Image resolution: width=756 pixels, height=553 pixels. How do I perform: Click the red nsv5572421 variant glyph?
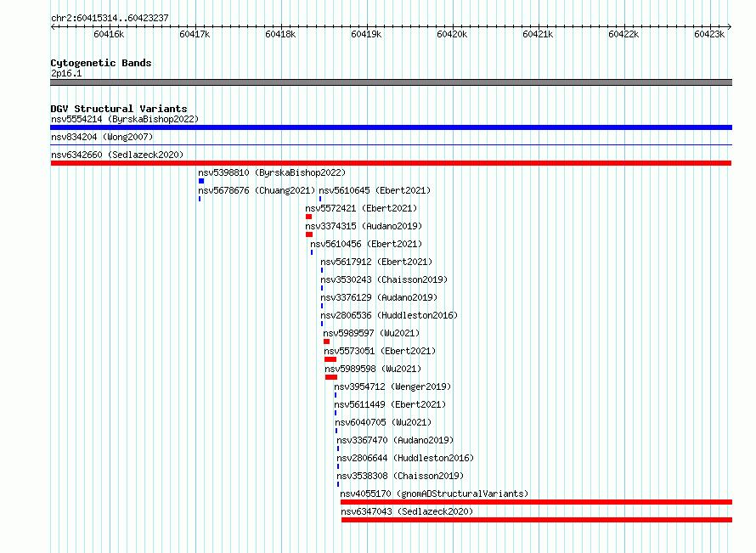click(x=309, y=217)
